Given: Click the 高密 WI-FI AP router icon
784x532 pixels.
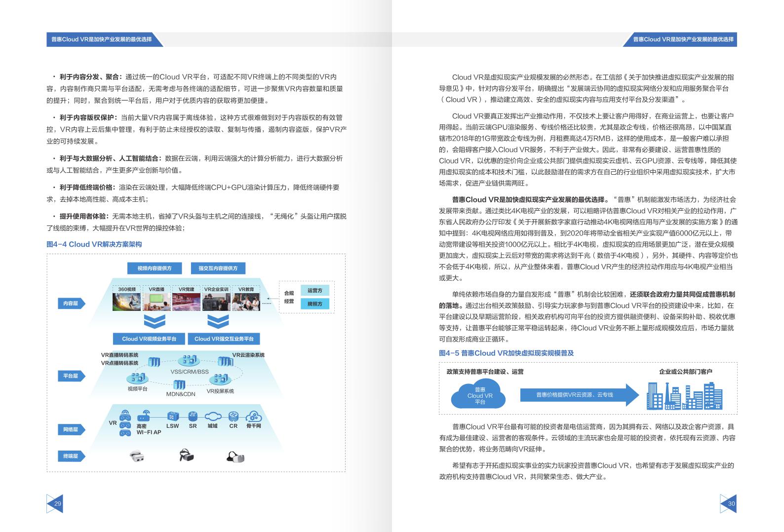Looking at the screenshot, I should 144,416.
